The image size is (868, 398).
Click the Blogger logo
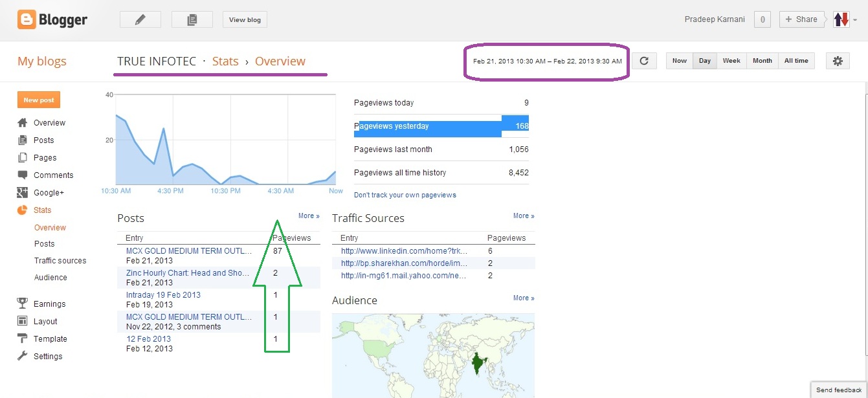click(x=53, y=20)
